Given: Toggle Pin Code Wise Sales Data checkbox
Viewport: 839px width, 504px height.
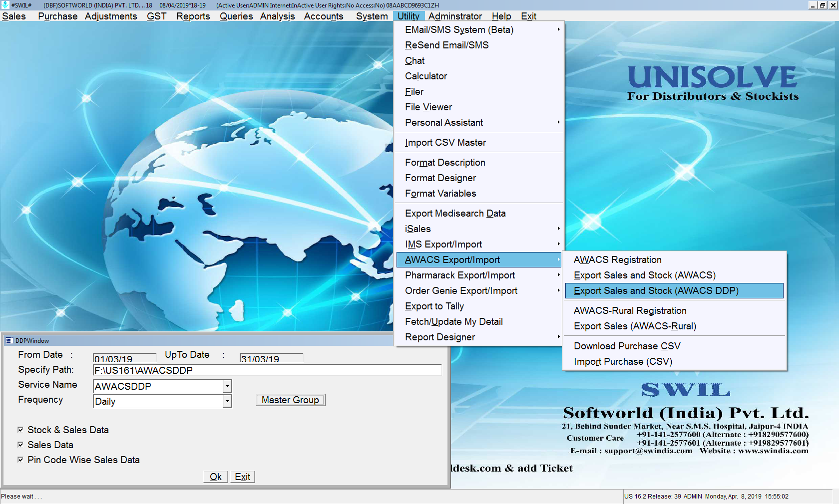Looking at the screenshot, I should (x=20, y=460).
